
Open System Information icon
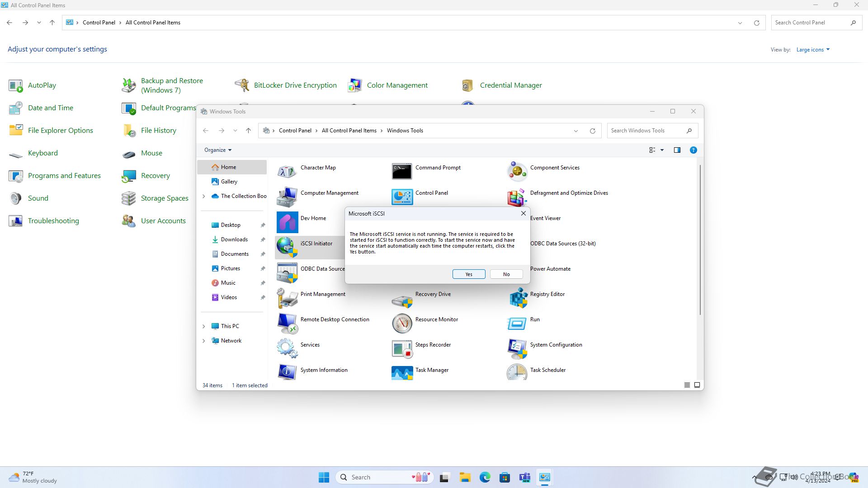[x=287, y=372]
